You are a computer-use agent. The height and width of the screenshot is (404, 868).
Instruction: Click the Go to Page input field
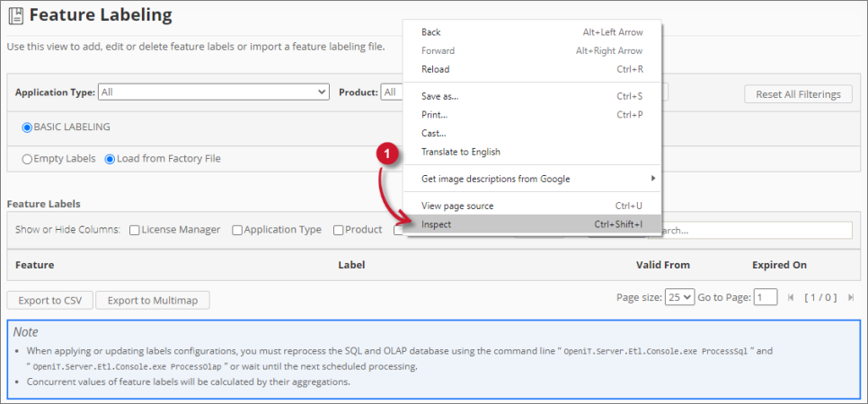(x=766, y=297)
